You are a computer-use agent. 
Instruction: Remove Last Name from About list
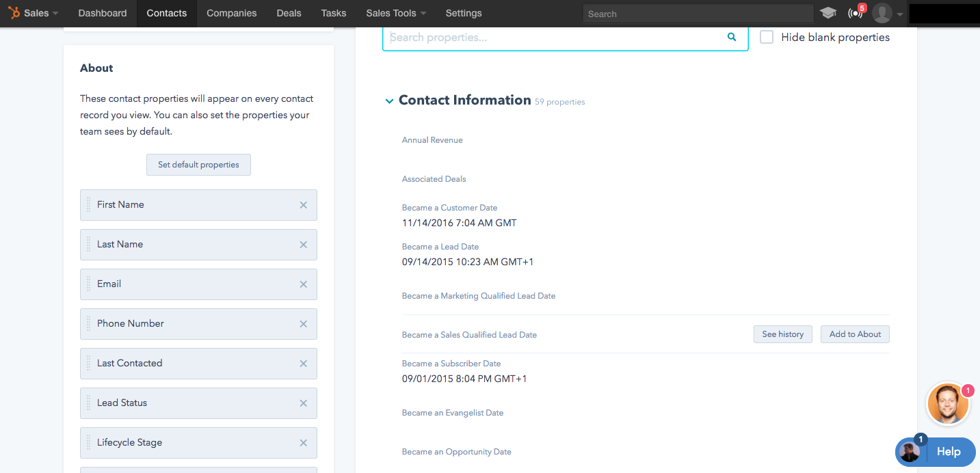pyautogui.click(x=304, y=245)
